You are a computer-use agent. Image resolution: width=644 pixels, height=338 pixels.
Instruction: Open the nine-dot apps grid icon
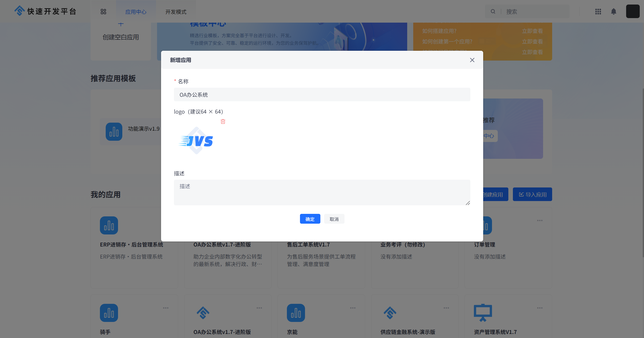[598, 12]
